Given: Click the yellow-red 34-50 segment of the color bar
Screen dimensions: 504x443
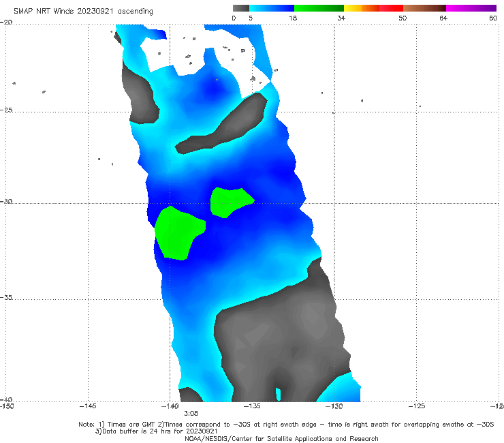Looking at the screenshot, I should 373,8.
